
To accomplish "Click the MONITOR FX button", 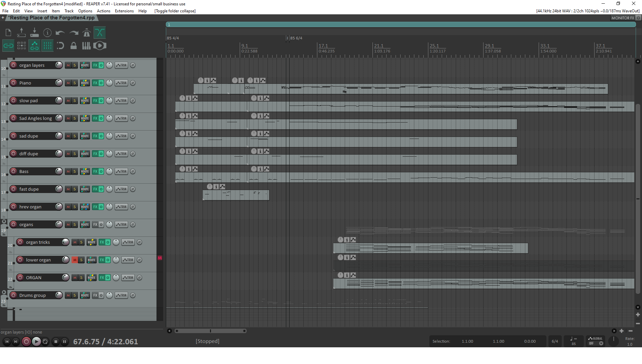I will click(622, 18).
